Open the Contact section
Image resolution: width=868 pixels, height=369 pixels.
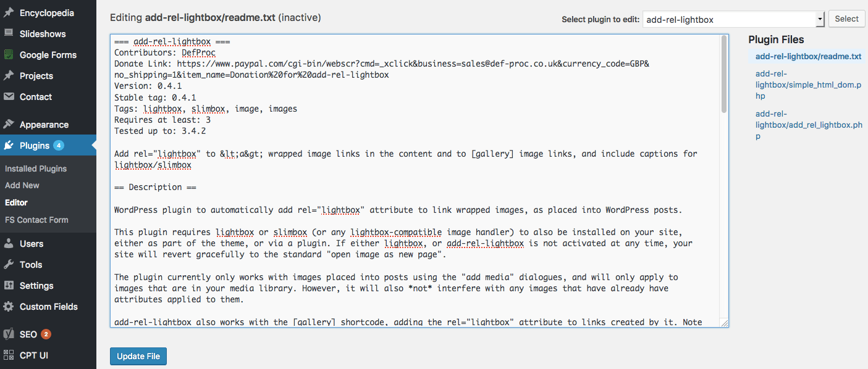click(x=34, y=96)
